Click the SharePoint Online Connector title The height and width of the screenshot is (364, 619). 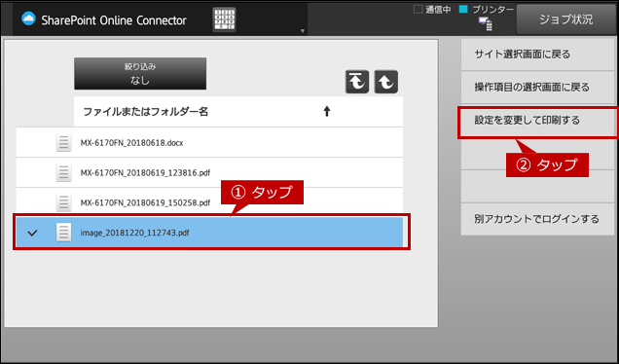tap(114, 20)
